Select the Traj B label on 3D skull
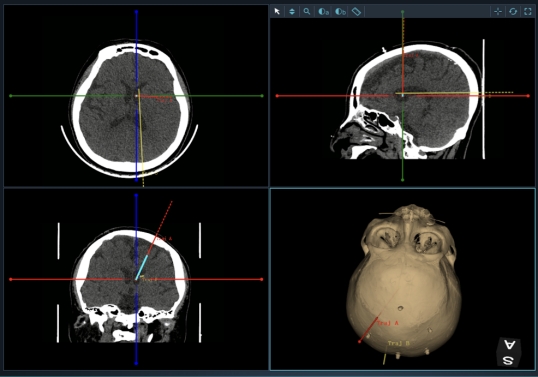 pos(399,343)
